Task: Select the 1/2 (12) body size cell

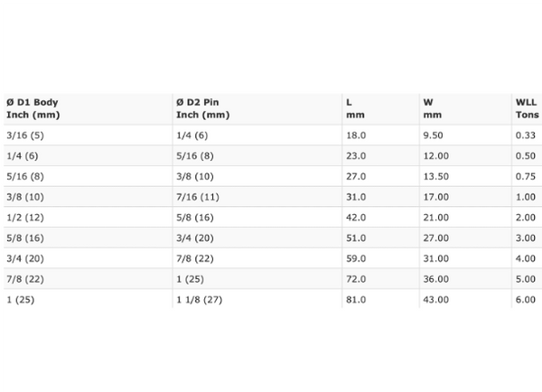Action: tap(25, 218)
